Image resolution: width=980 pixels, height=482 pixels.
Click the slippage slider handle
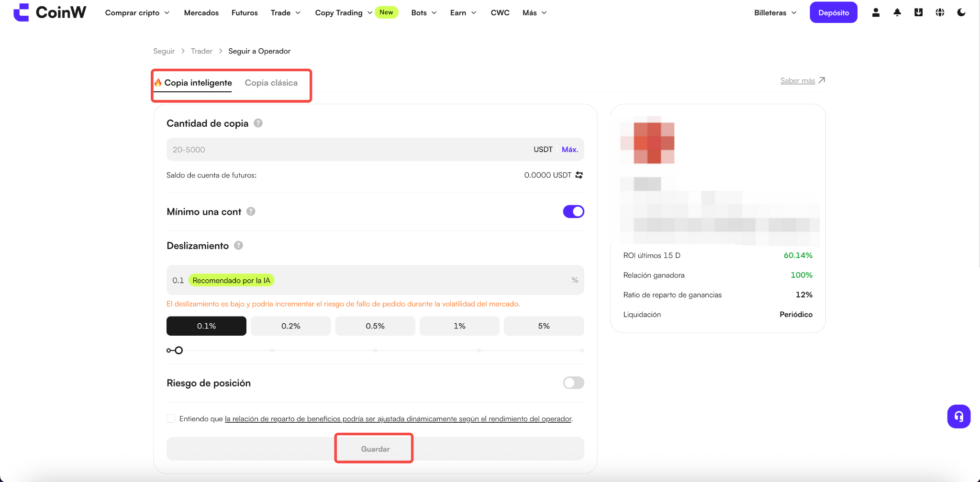pos(178,351)
